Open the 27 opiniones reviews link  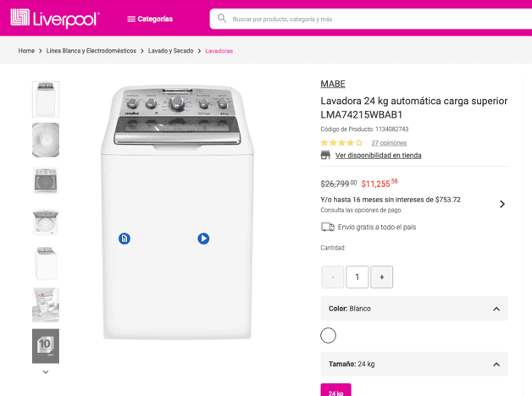[x=389, y=143]
